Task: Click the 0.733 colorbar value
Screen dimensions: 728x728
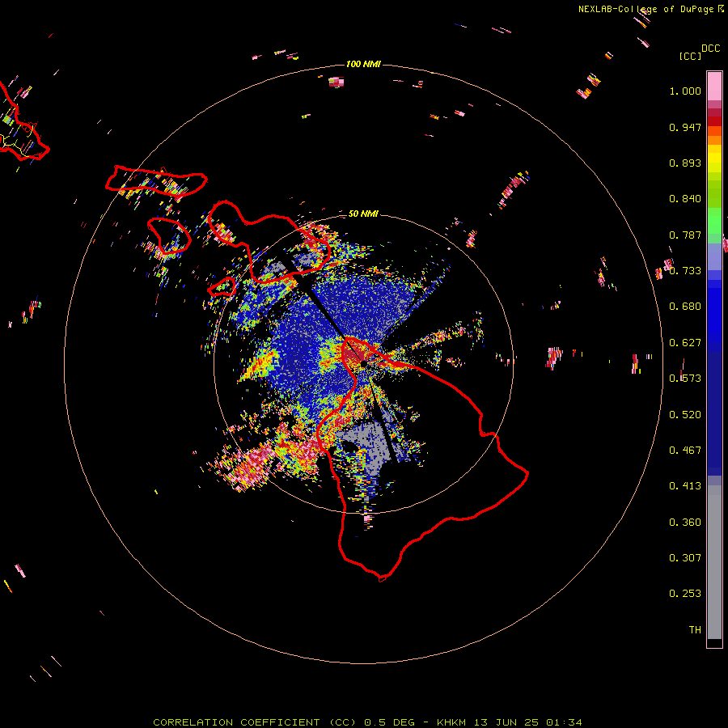Action: coord(685,271)
